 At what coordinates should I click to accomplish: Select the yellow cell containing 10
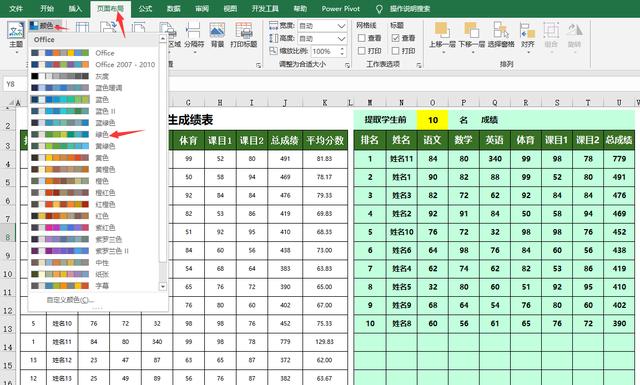(x=432, y=120)
